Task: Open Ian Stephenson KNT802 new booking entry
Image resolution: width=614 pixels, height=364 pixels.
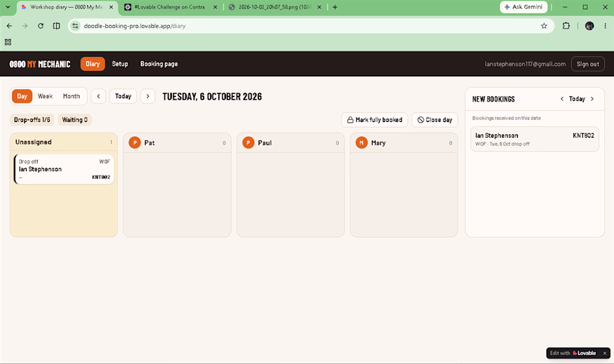Action: click(535, 139)
